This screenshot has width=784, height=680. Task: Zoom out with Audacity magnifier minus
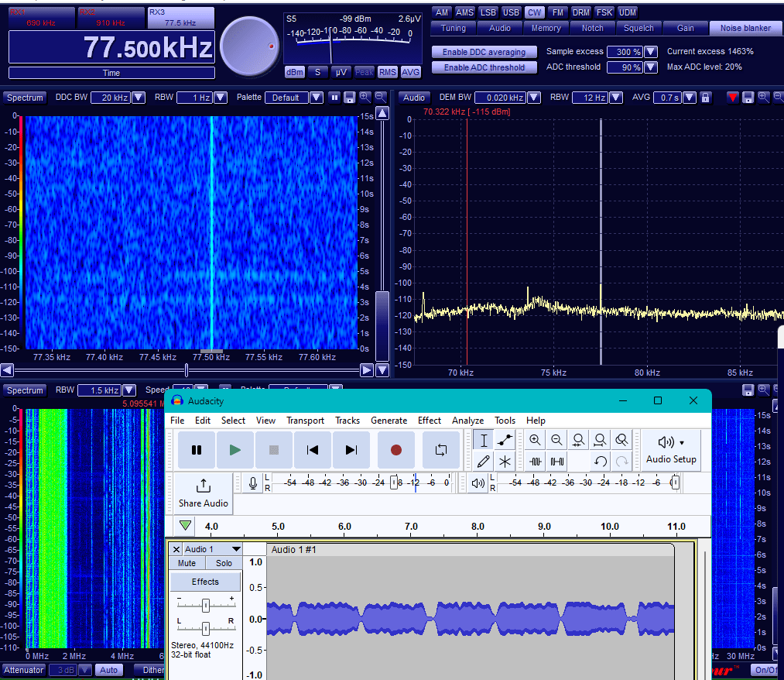556,441
